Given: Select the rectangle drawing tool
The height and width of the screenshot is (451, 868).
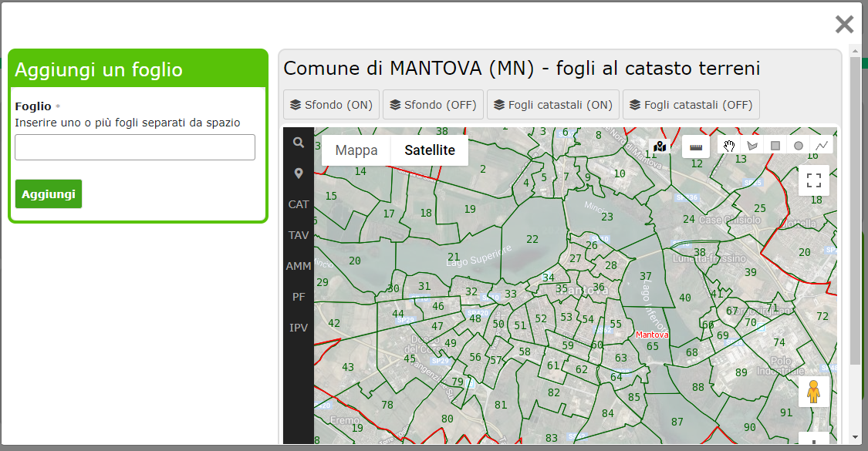Looking at the screenshot, I should click(x=775, y=146).
